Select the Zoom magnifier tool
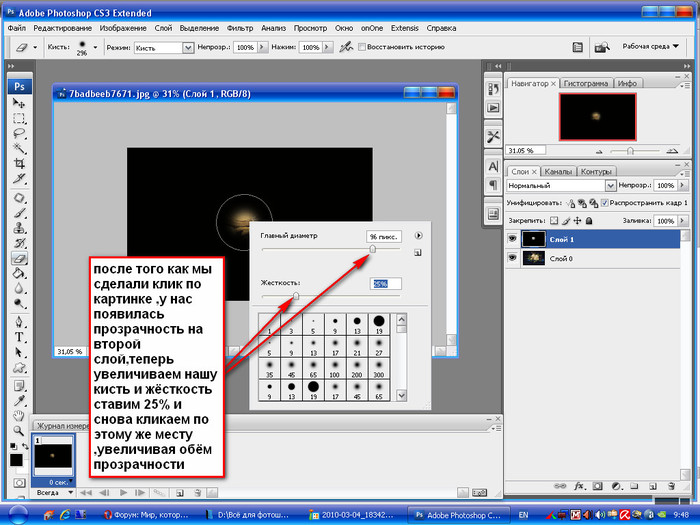Screen dimensions: 700x525 pos(19,430)
